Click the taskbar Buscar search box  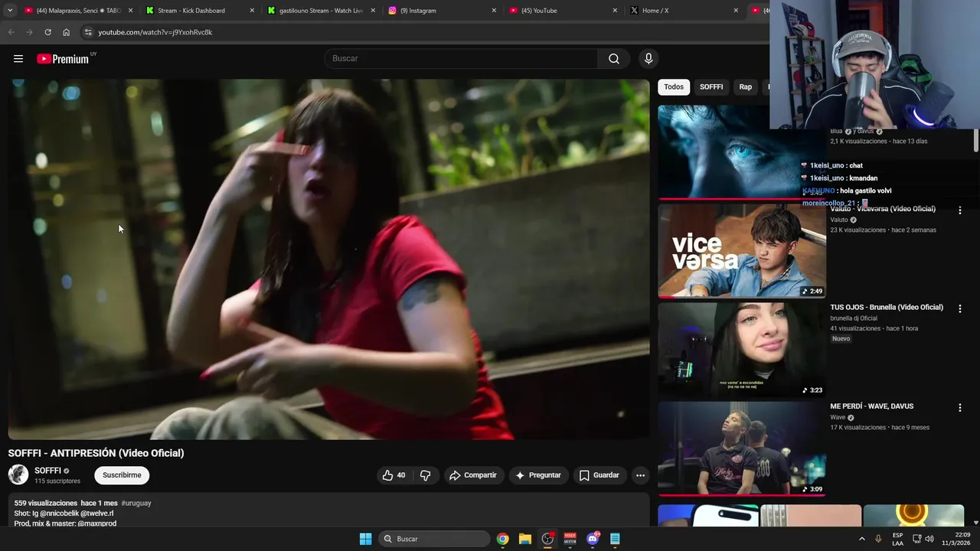click(434, 539)
